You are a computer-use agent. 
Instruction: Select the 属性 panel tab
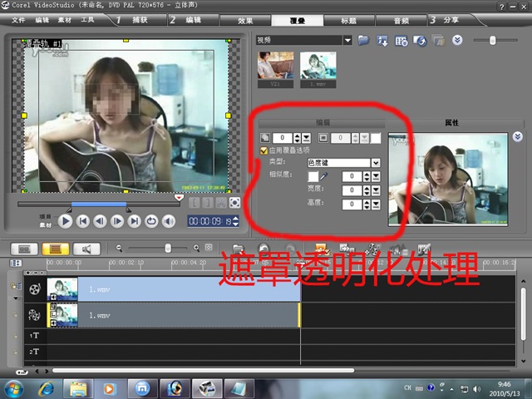(x=451, y=122)
